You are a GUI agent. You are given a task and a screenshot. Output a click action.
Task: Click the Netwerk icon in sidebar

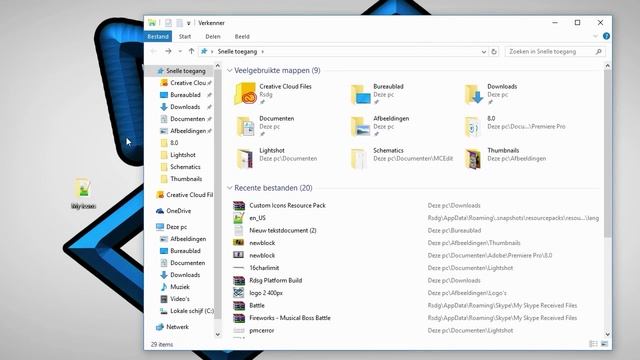pos(160,327)
